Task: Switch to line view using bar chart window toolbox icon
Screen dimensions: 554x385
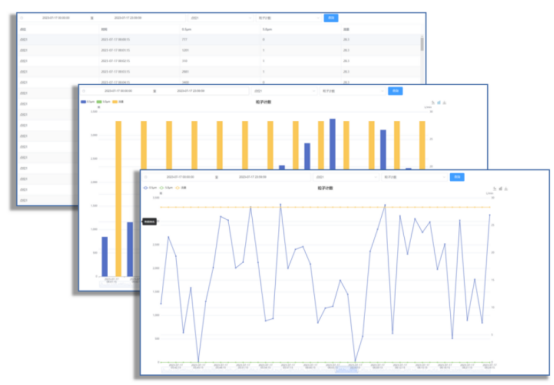Action: tap(433, 103)
